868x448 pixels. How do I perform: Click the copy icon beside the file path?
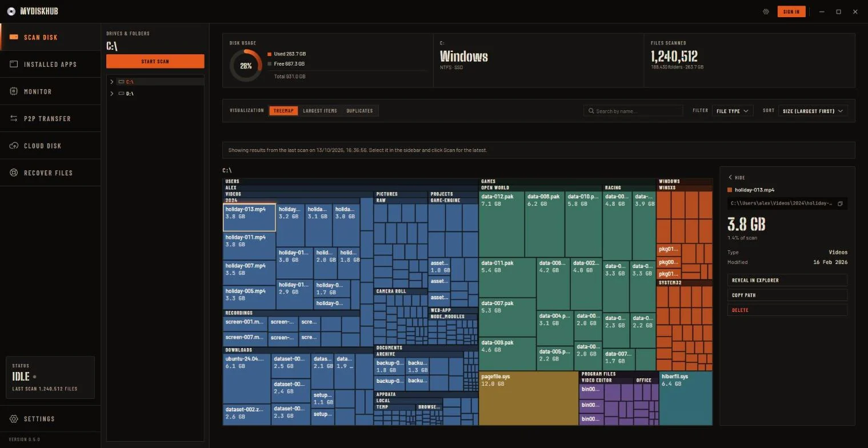coord(840,203)
